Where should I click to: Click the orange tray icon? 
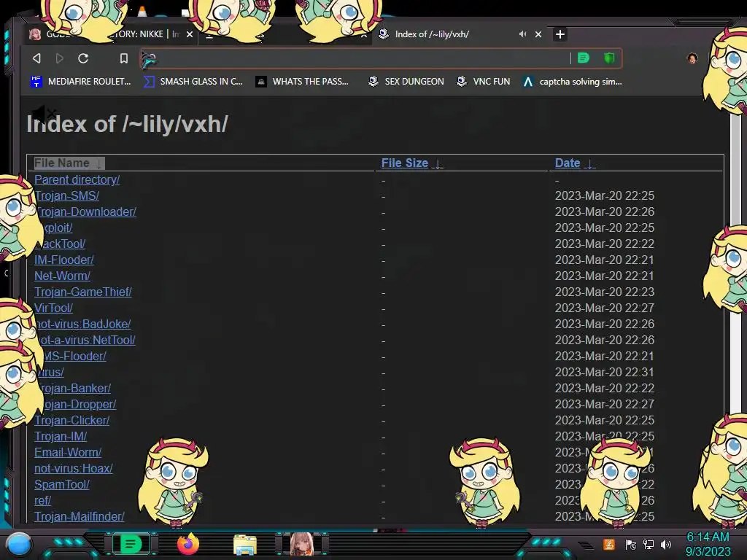click(609, 544)
